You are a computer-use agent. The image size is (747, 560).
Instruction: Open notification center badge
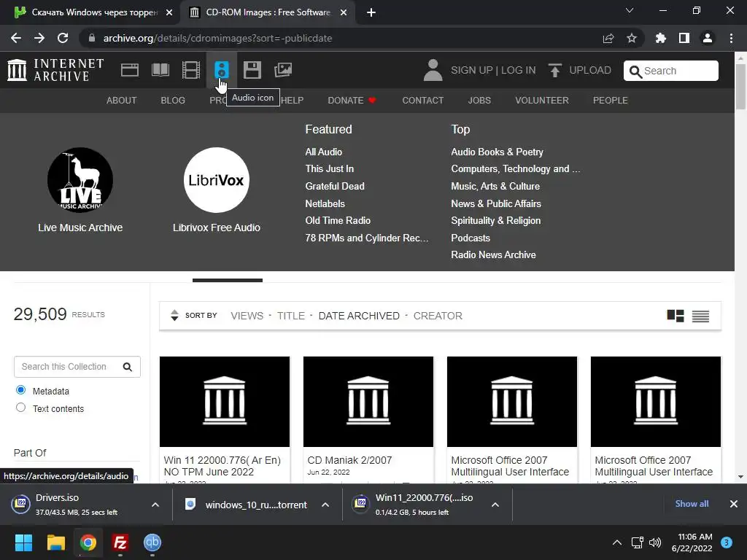pos(727,542)
